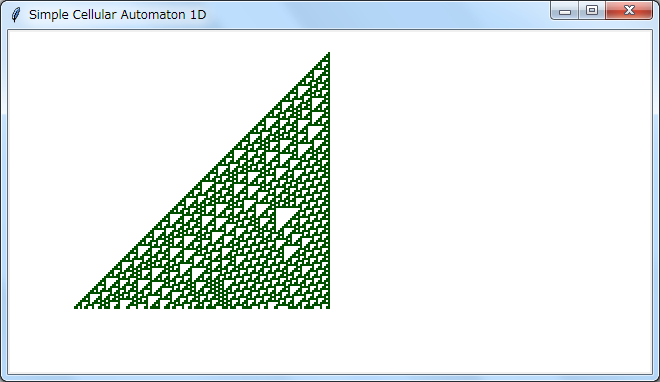Click the bottom-right corner of the green pattern
The width and height of the screenshot is (660, 382).
(328, 307)
